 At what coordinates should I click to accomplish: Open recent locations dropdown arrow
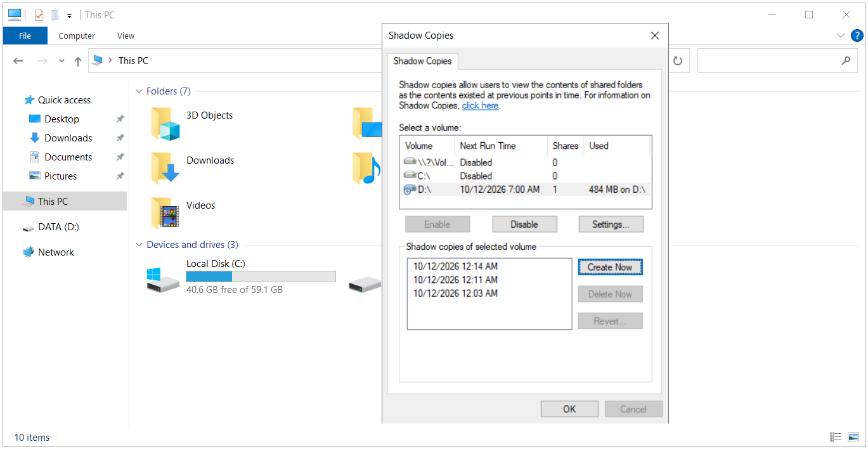[62, 61]
